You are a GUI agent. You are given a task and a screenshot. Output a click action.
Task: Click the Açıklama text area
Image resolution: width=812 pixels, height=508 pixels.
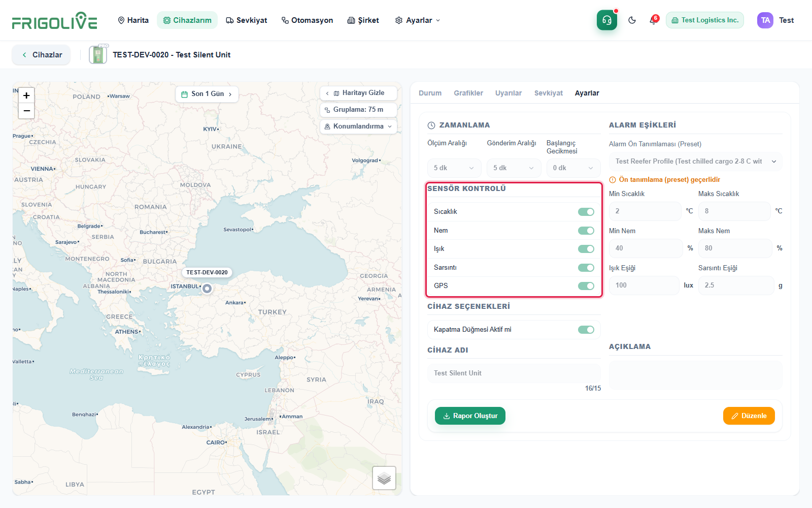[x=696, y=375]
